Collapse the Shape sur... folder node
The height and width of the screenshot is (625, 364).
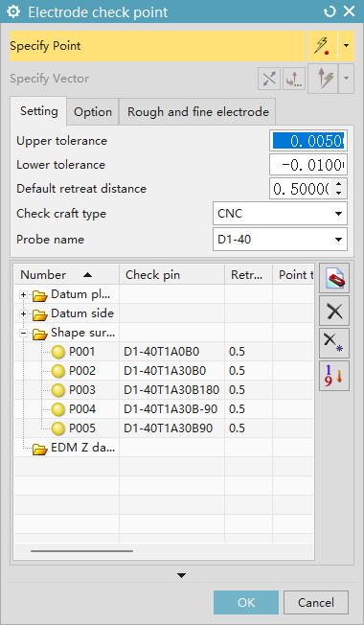click(x=24, y=334)
